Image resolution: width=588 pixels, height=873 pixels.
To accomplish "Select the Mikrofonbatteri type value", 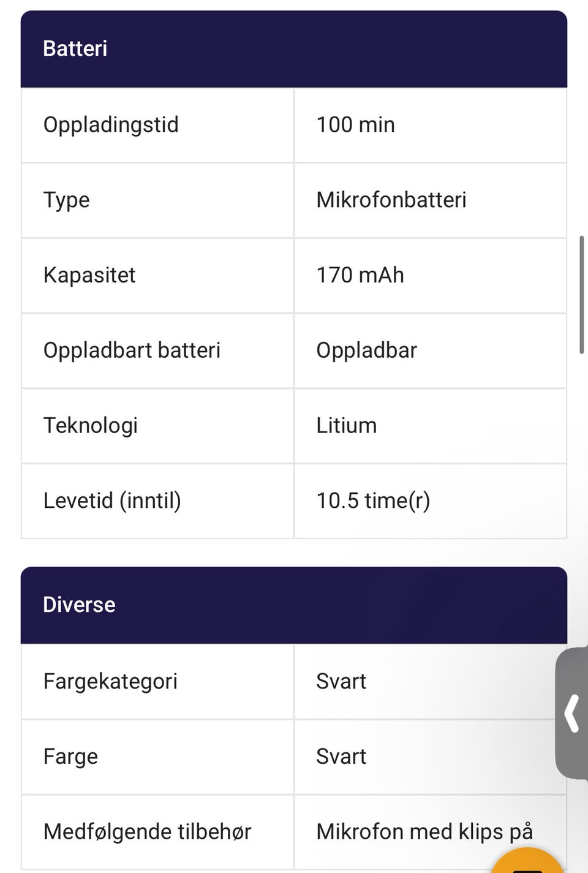I will [x=391, y=200].
